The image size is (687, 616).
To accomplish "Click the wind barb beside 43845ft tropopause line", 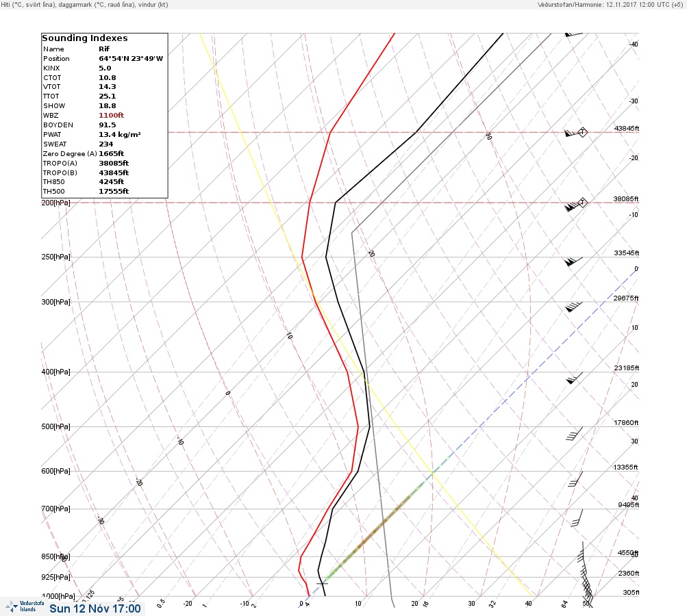I will click(x=576, y=132).
